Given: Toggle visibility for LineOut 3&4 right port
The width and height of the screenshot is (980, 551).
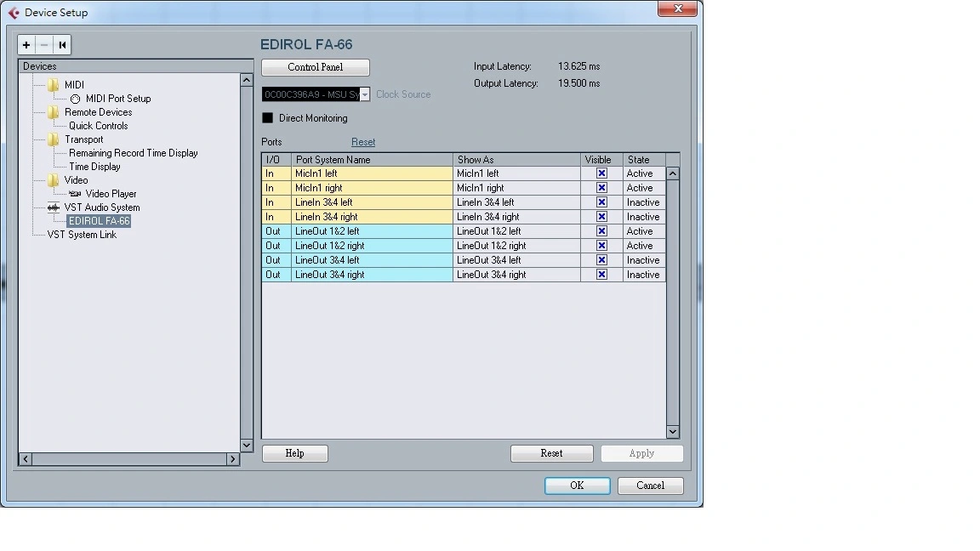Looking at the screenshot, I should [x=601, y=275].
